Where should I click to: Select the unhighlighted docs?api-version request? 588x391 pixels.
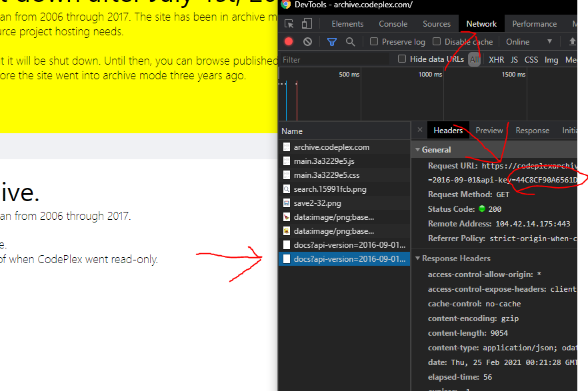coord(344,245)
